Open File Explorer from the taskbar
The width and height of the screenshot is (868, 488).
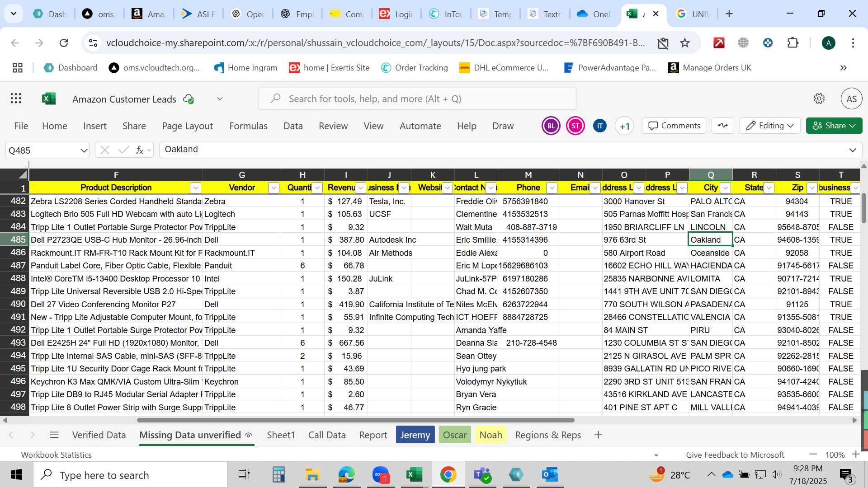click(312, 475)
